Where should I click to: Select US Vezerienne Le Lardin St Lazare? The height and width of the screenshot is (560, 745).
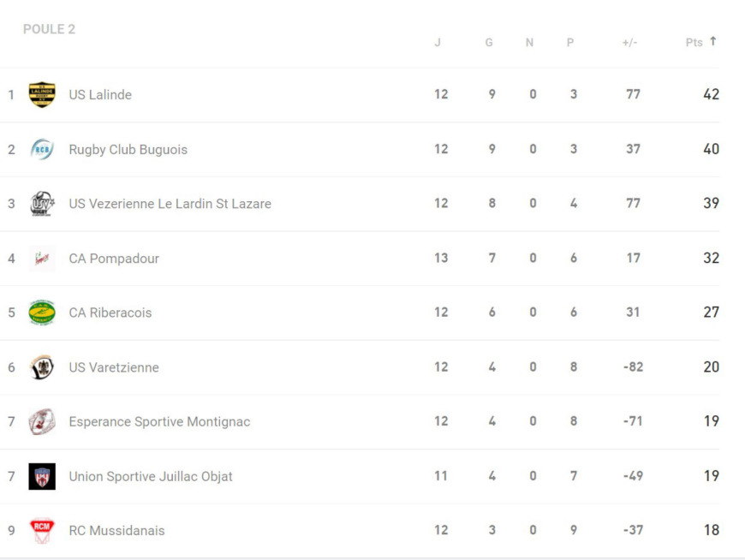pyautogui.click(x=170, y=204)
